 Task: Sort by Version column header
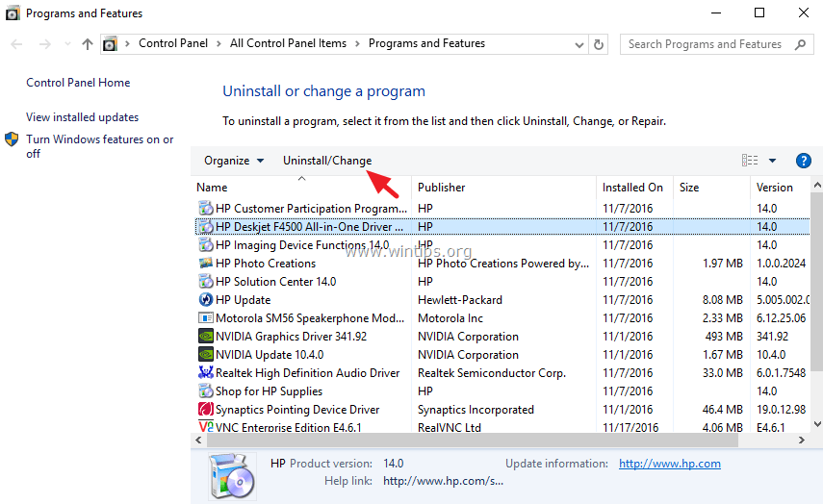774,188
